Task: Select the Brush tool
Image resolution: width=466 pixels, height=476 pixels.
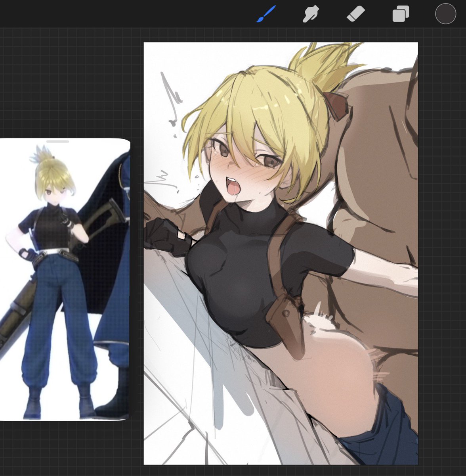Action: (x=266, y=14)
